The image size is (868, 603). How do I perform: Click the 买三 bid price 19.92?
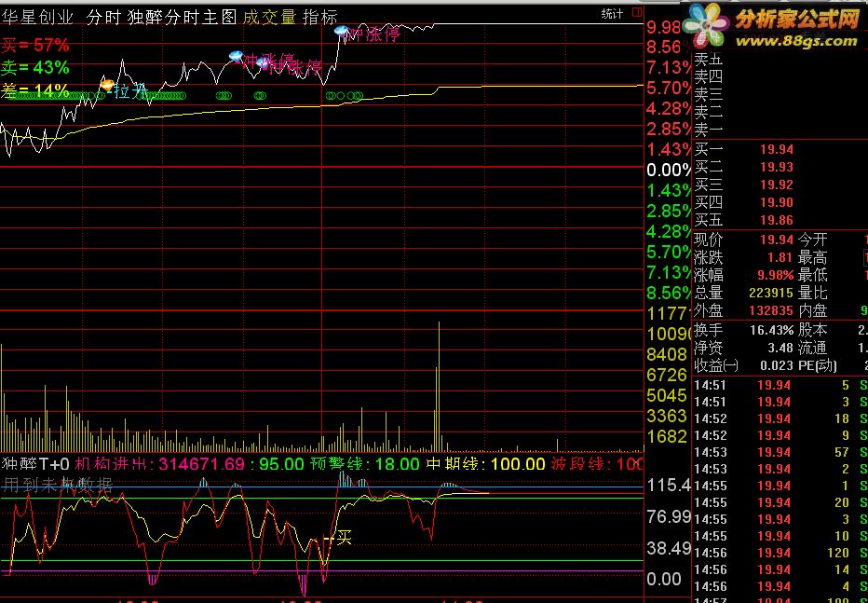click(x=776, y=185)
